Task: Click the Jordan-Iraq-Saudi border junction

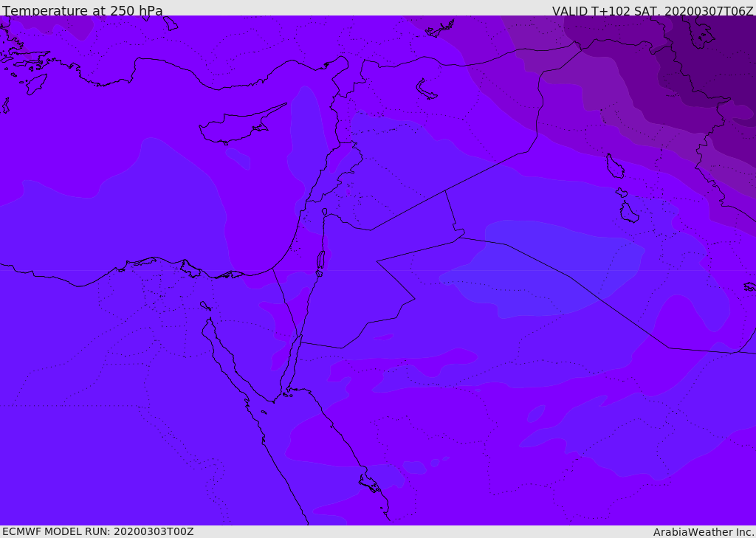Action: tap(459, 237)
